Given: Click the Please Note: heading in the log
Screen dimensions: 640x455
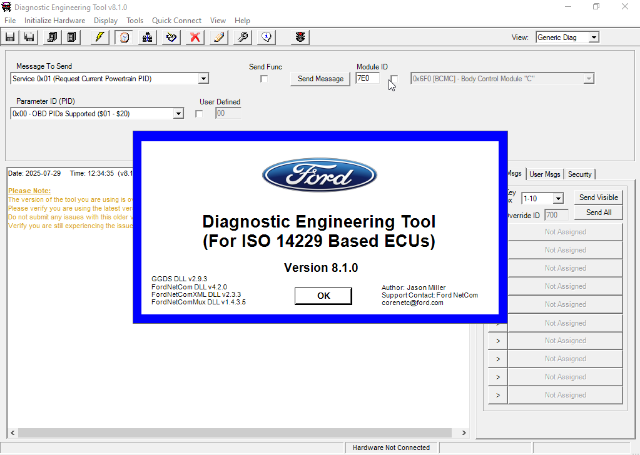Looking at the screenshot, I should 29,191.
